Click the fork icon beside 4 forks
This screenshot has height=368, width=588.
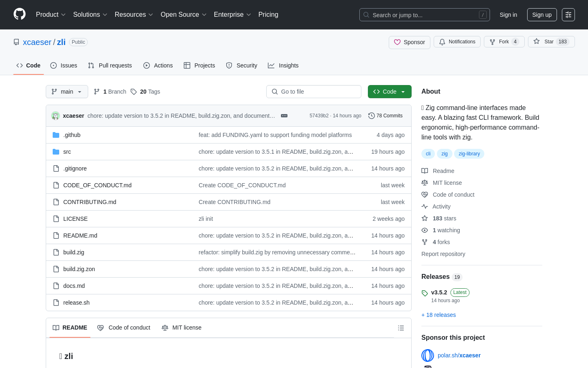[x=425, y=242]
